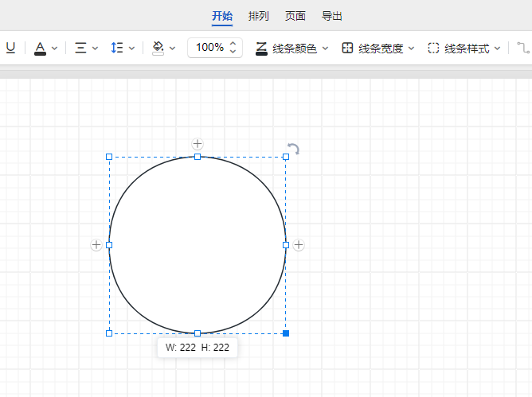Select the top-left resize handle

[x=109, y=157]
